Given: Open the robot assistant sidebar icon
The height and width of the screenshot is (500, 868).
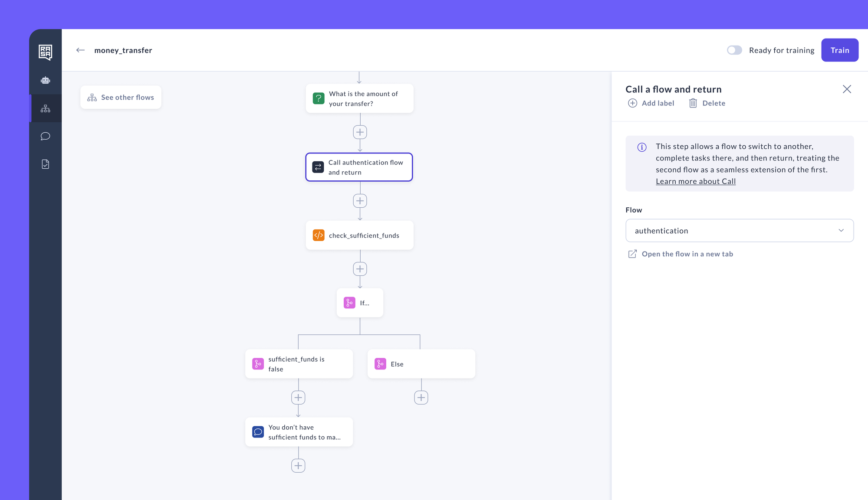Looking at the screenshot, I should [x=45, y=80].
